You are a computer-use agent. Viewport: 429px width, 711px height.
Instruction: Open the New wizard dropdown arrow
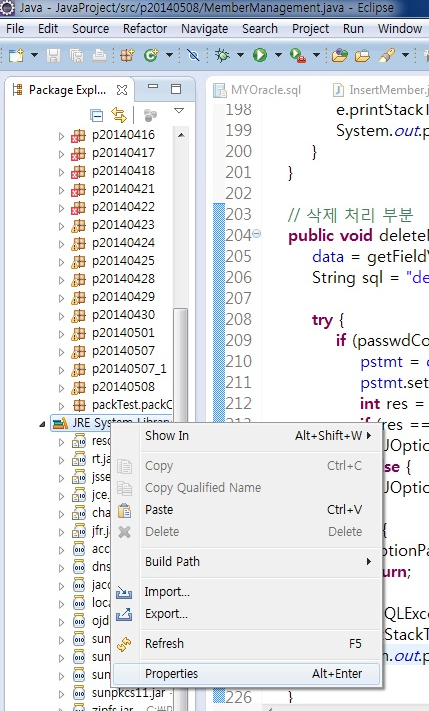click(34, 55)
